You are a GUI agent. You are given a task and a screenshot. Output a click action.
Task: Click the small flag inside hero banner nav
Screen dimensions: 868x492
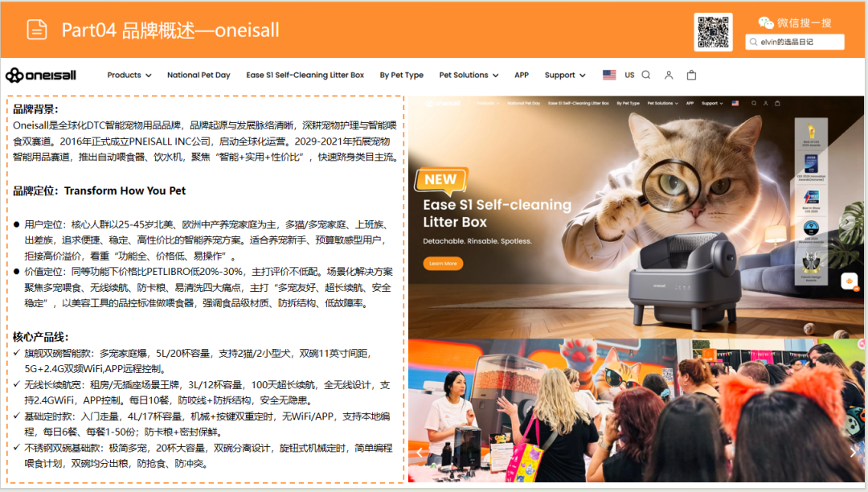tap(735, 104)
